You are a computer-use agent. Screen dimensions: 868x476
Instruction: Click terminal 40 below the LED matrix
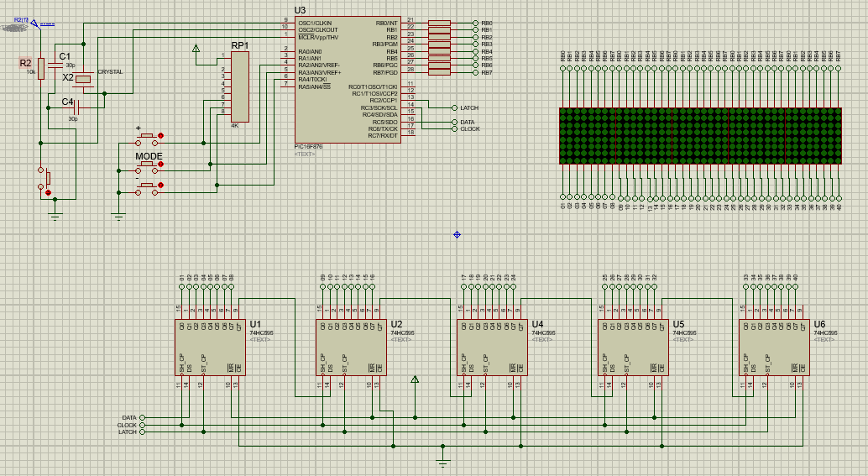839,197
